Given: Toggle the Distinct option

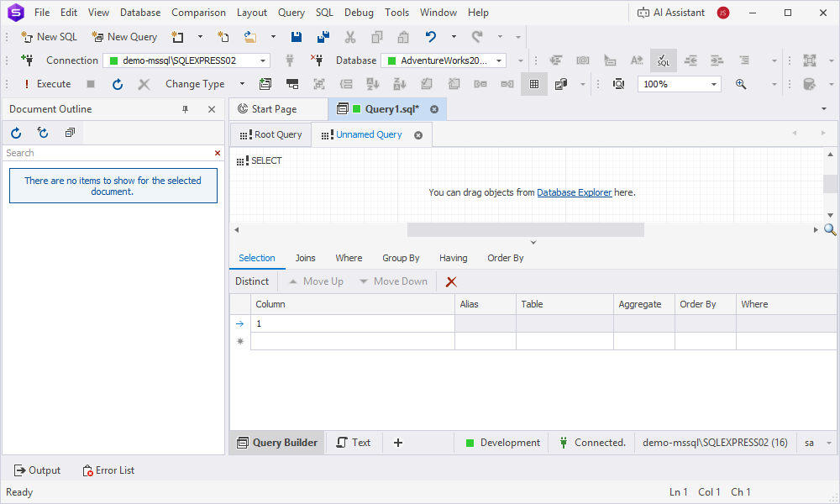Looking at the screenshot, I should click(252, 281).
